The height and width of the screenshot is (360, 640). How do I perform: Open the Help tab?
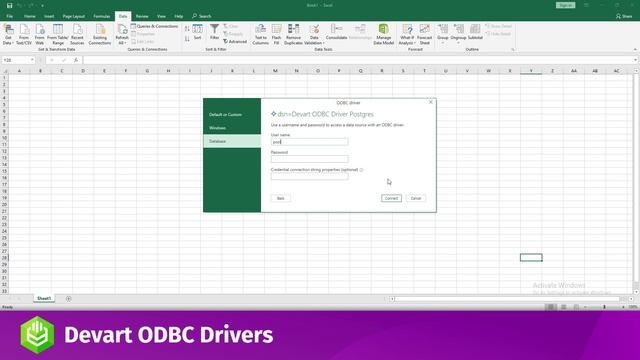[x=179, y=16]
